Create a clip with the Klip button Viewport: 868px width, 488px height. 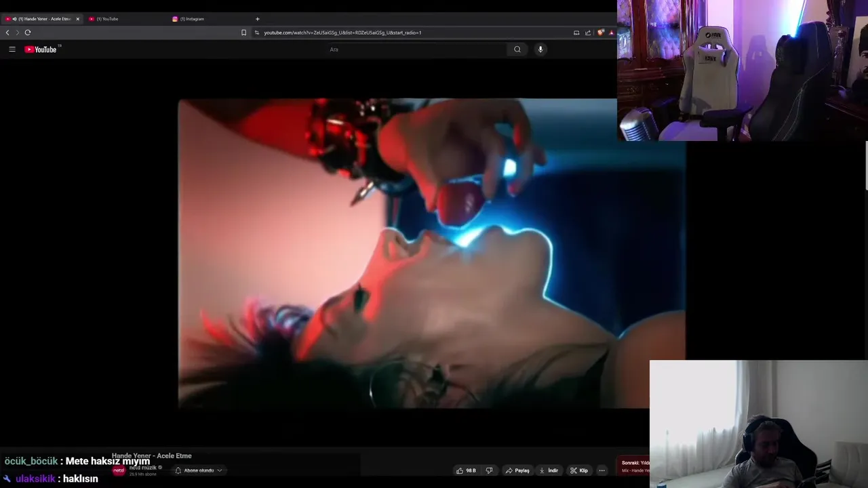coord(579,470)
